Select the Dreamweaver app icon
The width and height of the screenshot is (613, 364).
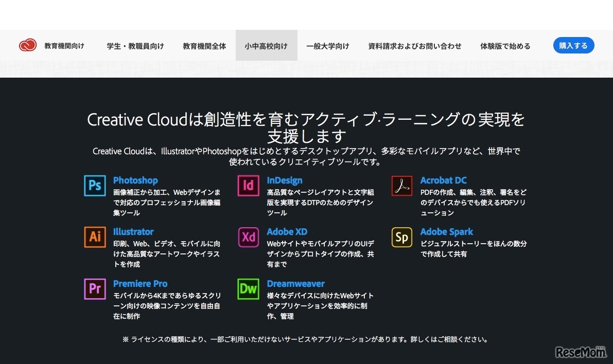coord(248,289)
